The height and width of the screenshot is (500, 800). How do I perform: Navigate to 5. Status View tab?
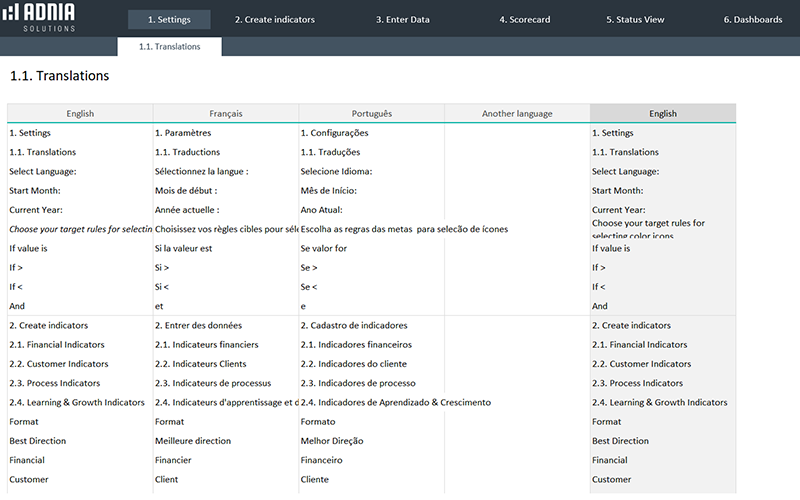pyautogui.click(x=638, y=19)
